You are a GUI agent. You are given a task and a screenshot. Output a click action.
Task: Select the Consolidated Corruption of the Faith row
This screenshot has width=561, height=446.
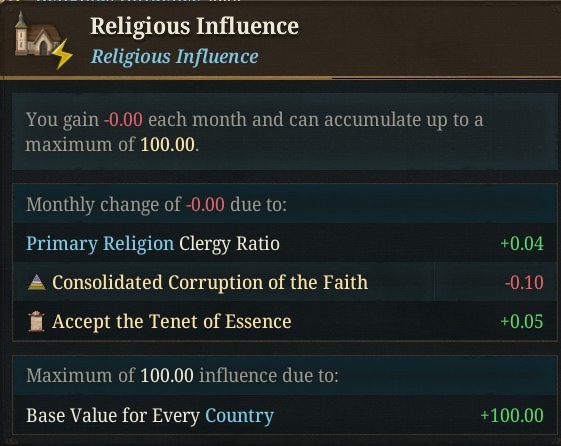point(285,282)
